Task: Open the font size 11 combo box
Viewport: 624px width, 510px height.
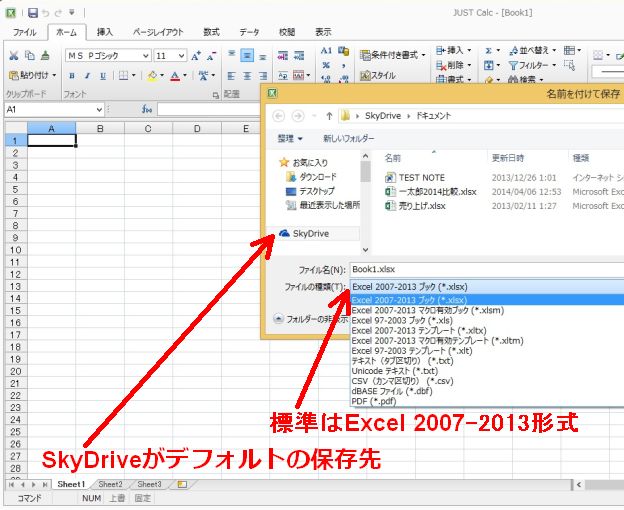Action: tap(170, 56)
